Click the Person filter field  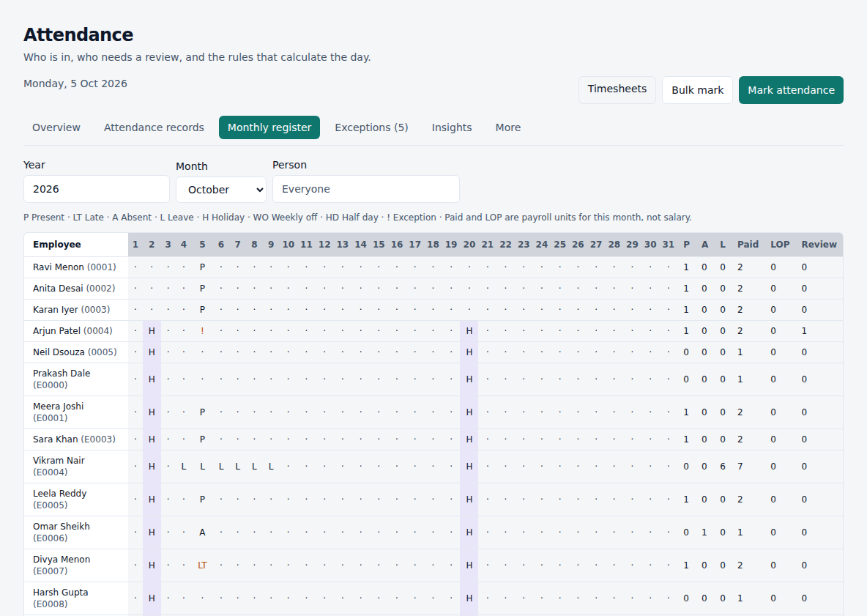[366, 189]
